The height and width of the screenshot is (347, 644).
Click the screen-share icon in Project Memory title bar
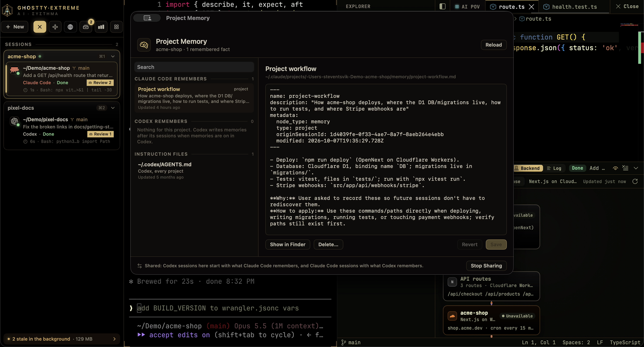point(147,18)
